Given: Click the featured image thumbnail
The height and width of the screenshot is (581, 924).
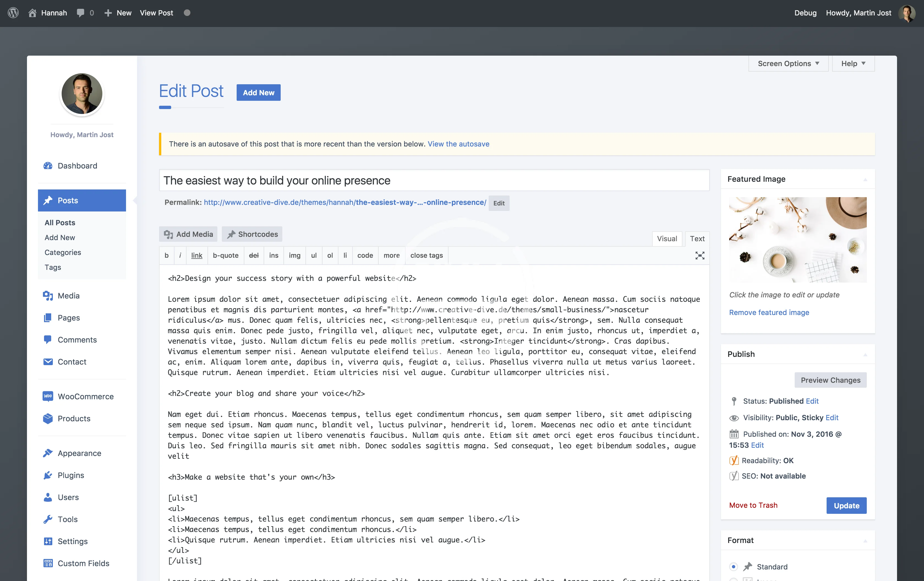Looking at the screenshot, I should [x=797, y=240].
